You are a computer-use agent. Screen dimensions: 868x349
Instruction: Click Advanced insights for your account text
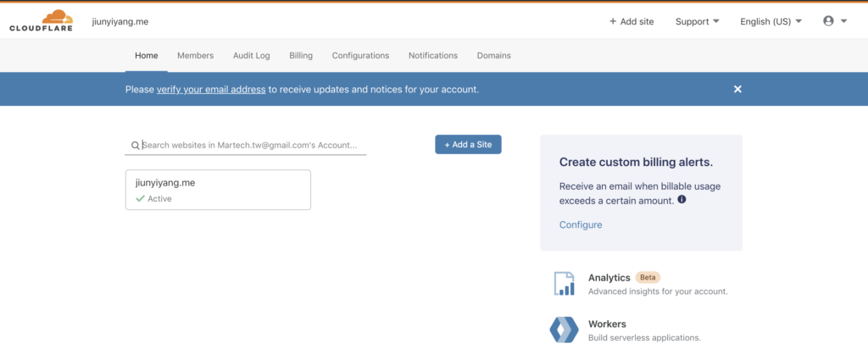(x=658, y=291)
